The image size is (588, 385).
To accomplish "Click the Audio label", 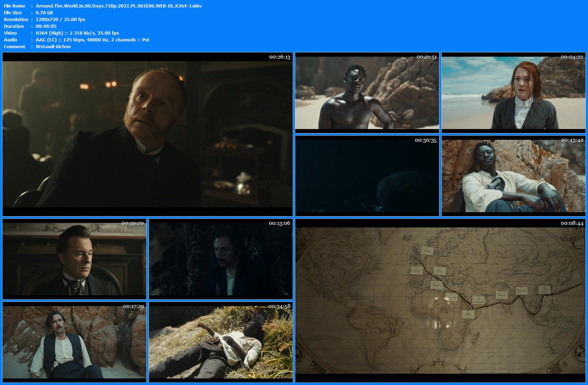I will tap(11, 39).
